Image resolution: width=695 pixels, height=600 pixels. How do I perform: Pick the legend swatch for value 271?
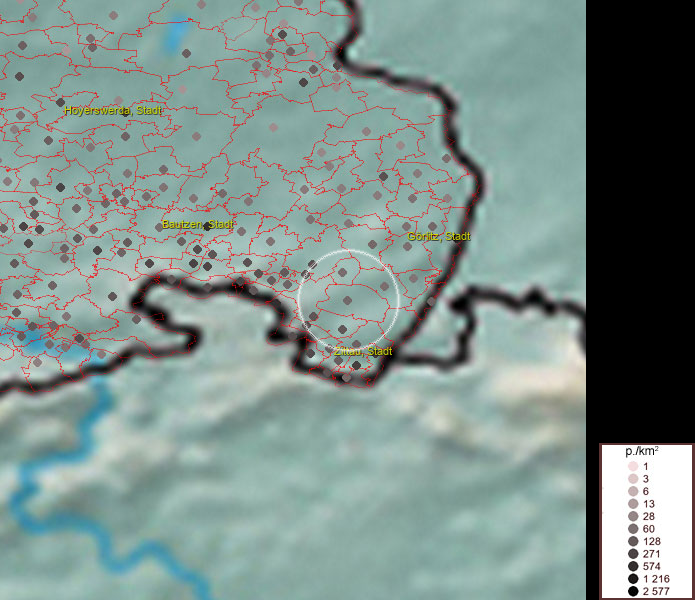coord(633,553)
